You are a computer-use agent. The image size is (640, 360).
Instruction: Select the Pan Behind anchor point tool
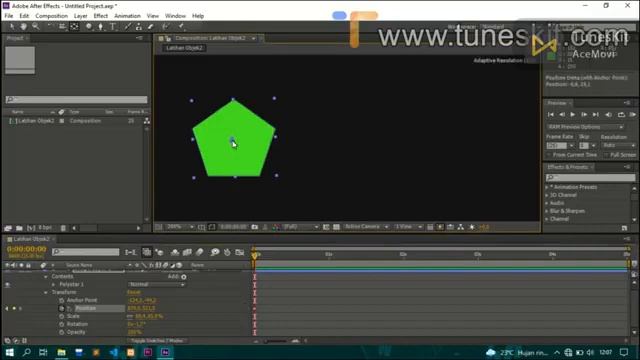[74, 27]
